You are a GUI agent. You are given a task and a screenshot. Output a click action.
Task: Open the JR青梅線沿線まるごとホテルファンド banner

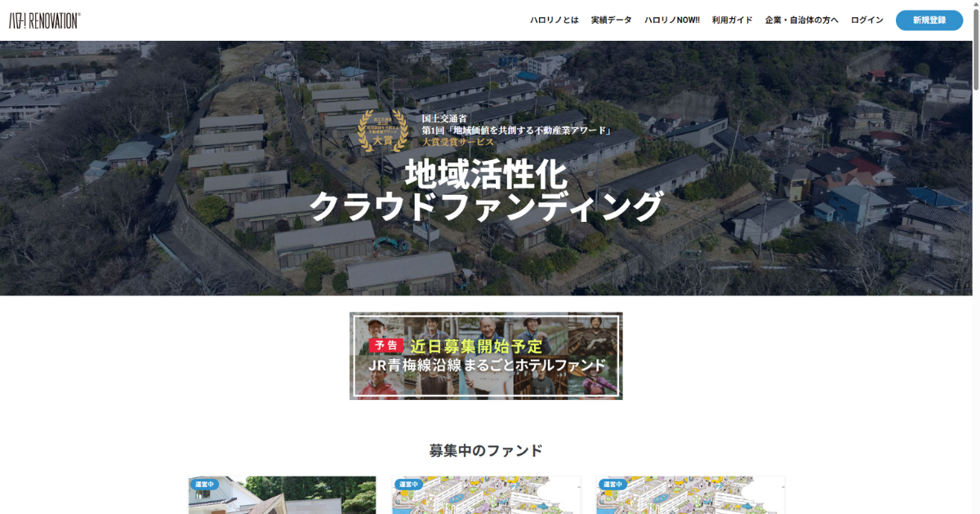486,356
